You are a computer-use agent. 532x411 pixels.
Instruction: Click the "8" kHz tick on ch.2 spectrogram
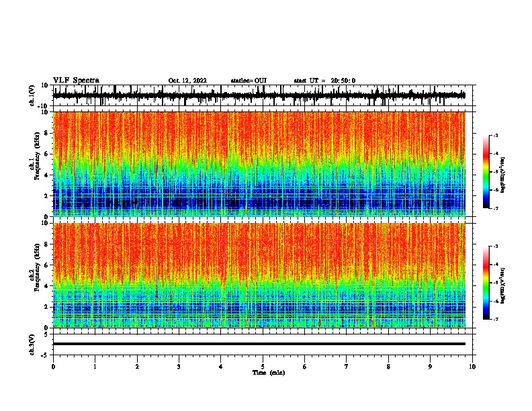coord(46,244)
